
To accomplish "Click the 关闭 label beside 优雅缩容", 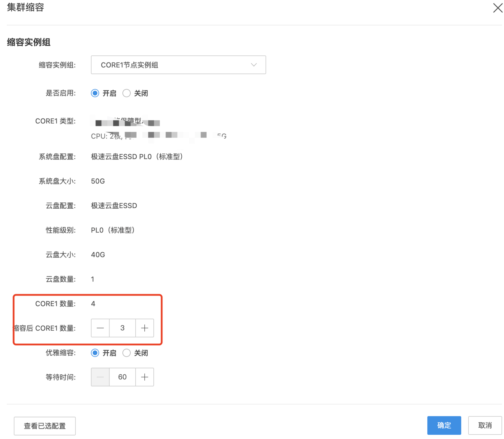I will tap(141, 353).
